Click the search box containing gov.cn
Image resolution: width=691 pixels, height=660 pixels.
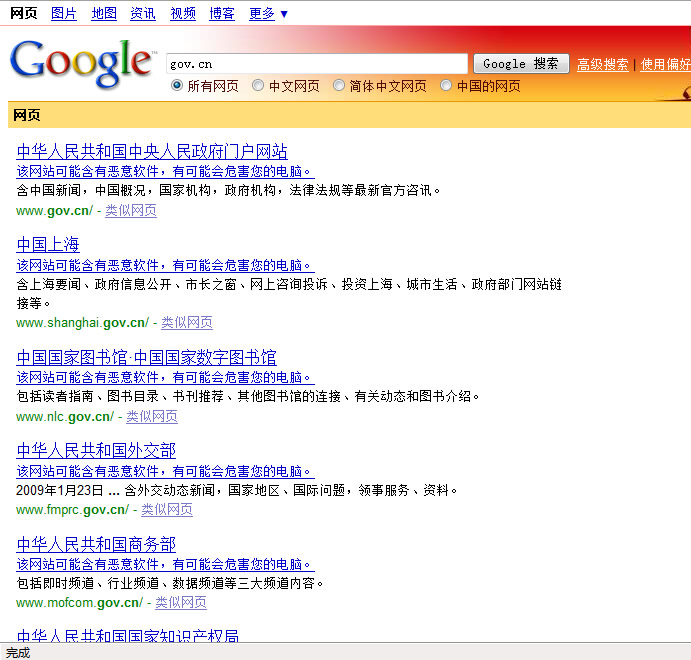coord(316,63)
